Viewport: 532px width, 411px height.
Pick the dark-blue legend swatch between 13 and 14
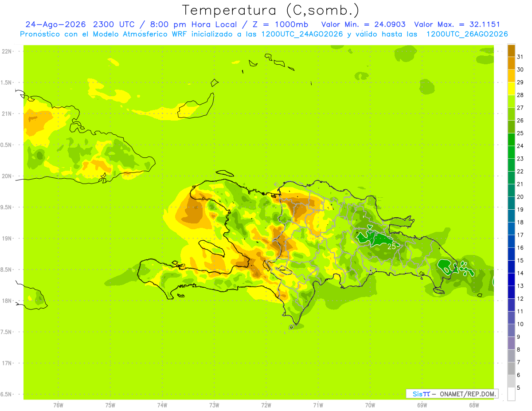point(511,280)
